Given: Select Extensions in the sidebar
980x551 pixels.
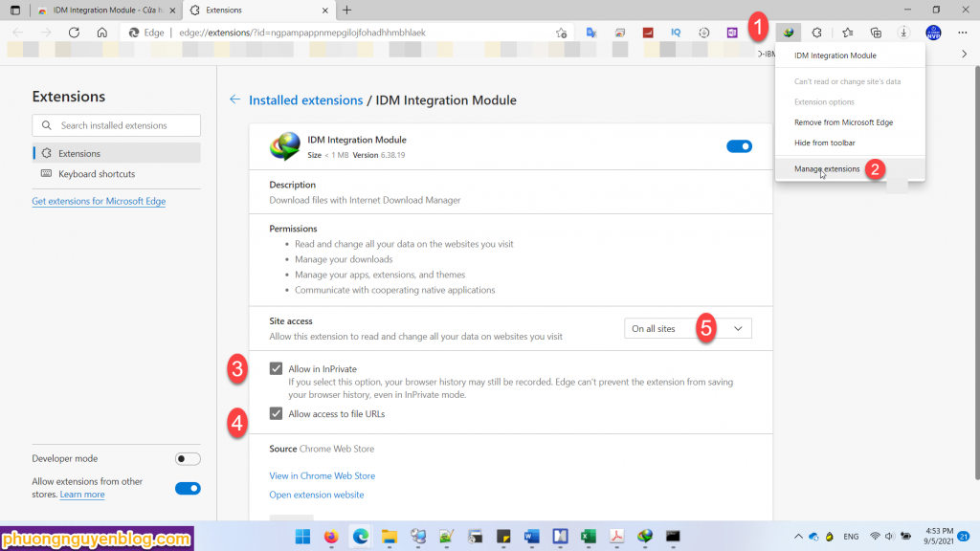Looking at the screenshot, I should (x=117, y=153).
